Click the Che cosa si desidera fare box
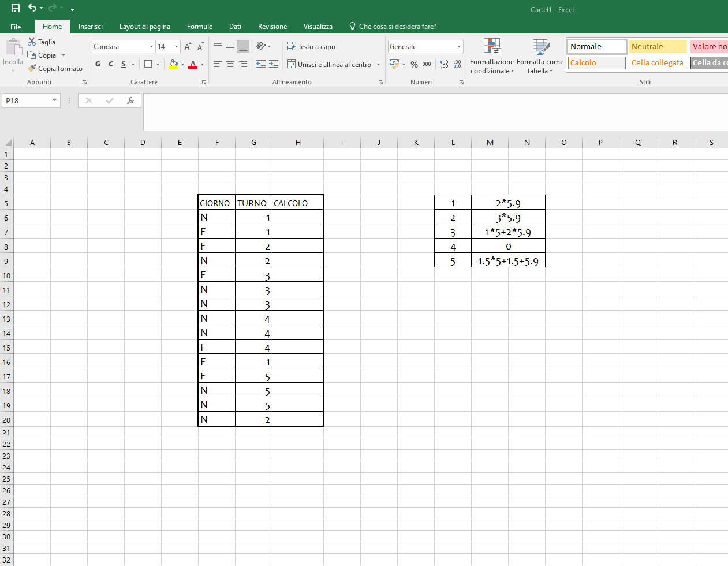The width and height of the screenshot is (728, 566). click(393, 27)
